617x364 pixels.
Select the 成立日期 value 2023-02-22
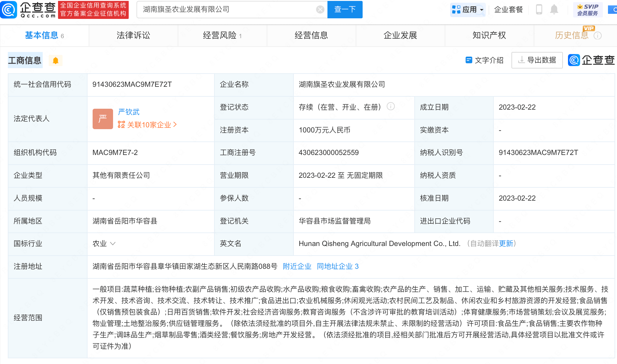[517, 107]
